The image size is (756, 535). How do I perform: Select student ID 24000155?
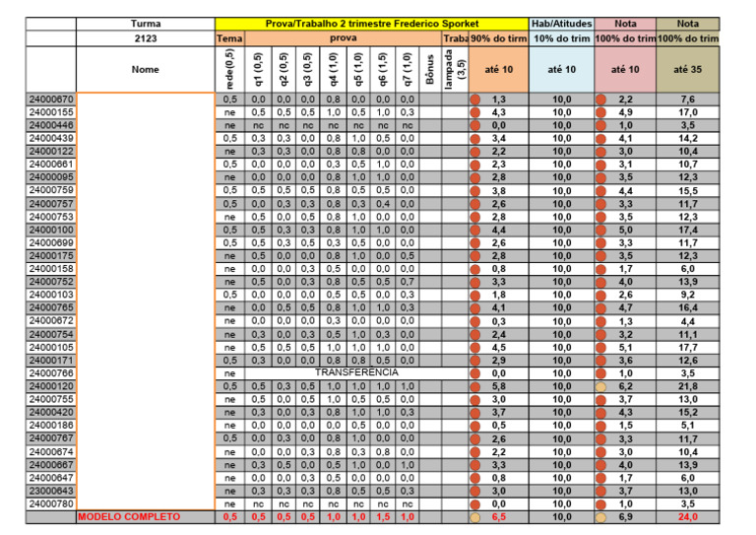tap(51, 112)
